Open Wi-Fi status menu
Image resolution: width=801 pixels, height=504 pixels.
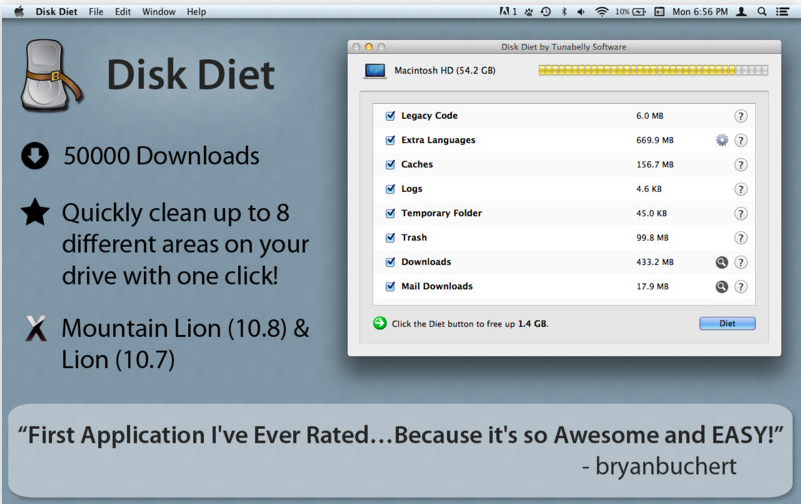(602, 11)
